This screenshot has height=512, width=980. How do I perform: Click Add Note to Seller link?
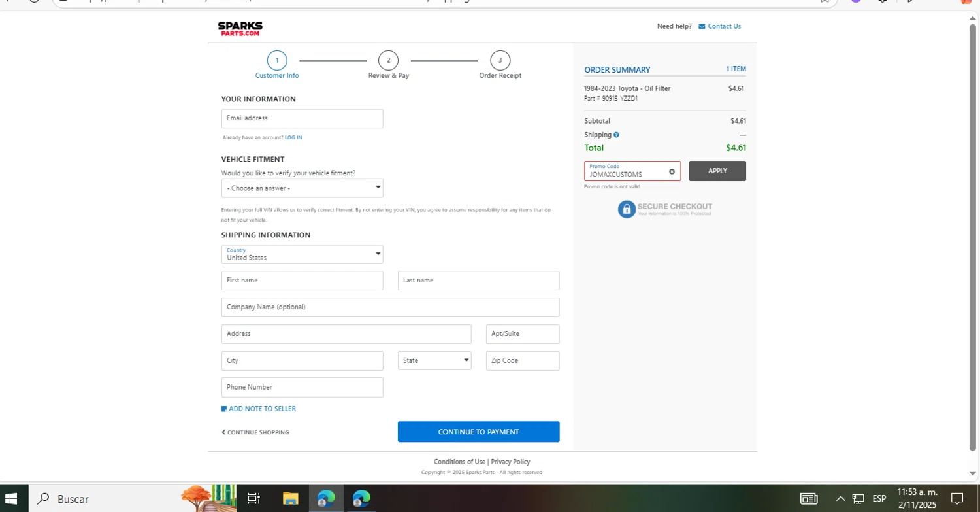click(262, 409)
